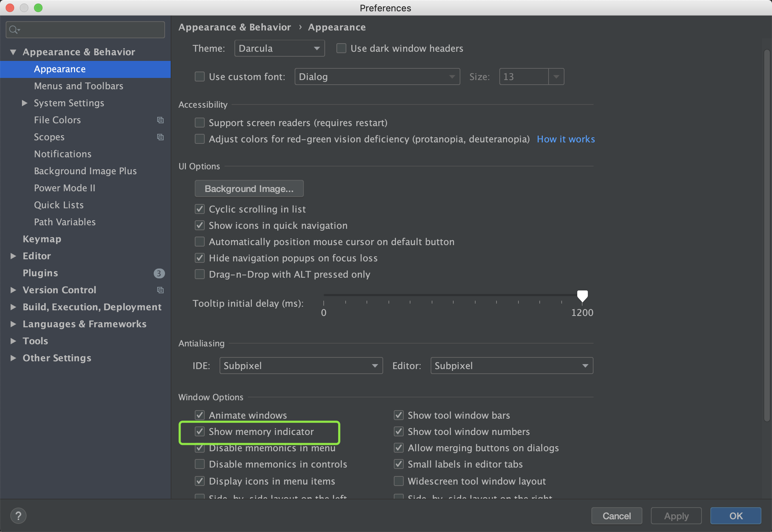Uncheck Show memory indicator

[200, 431]
